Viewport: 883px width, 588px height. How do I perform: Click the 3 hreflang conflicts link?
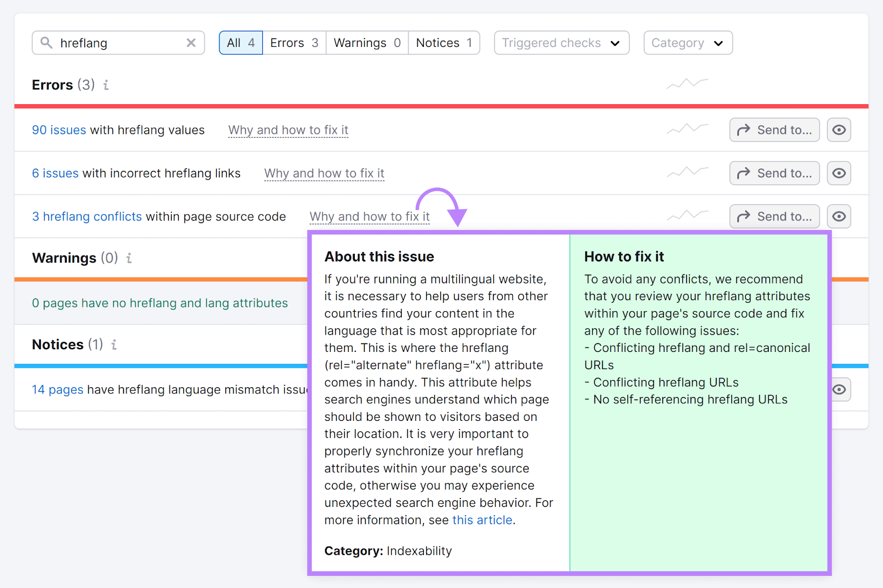coord(86,216)
